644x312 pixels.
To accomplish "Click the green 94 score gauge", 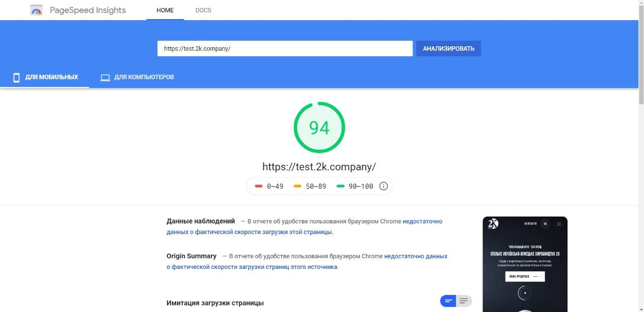I will point(319,128).
